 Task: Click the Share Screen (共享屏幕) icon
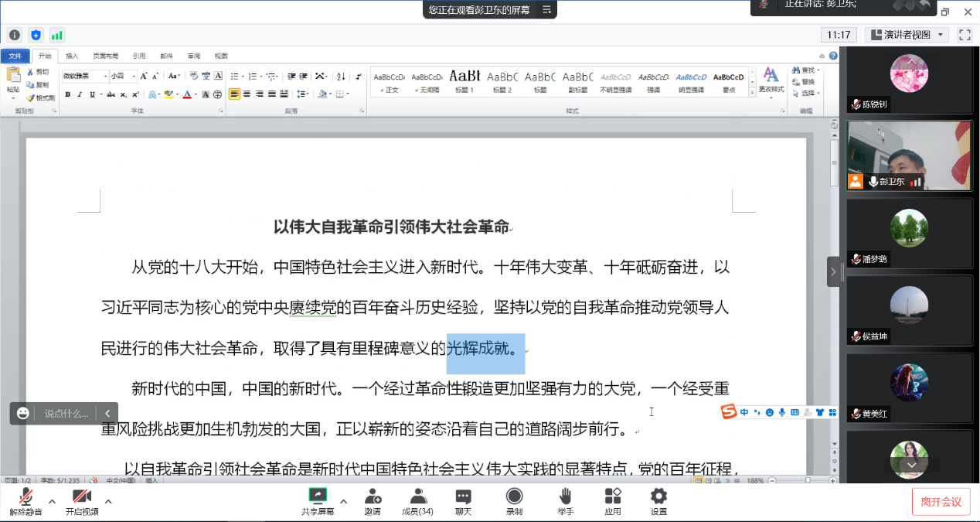click(318, 496)
